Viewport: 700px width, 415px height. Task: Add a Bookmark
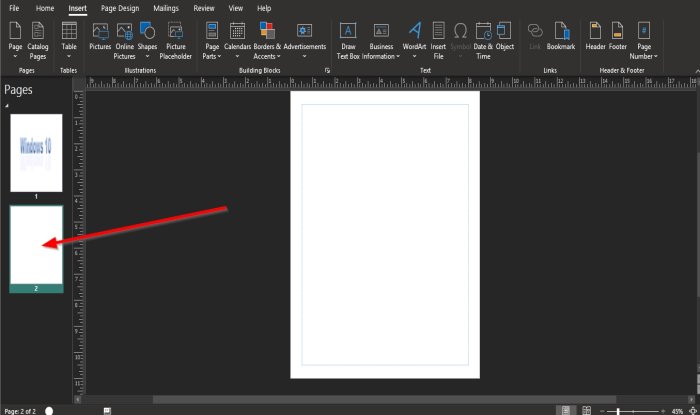pos(561,37)
